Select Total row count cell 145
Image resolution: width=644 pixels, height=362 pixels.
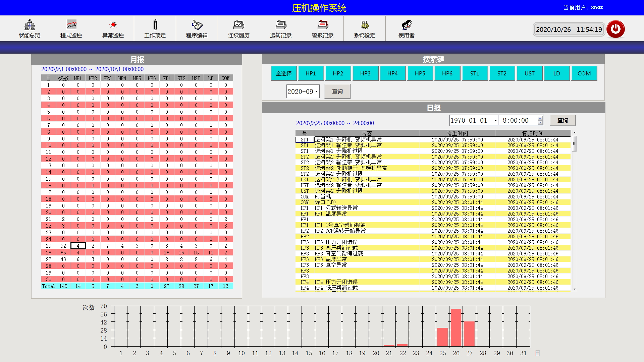tap(63, 286)
